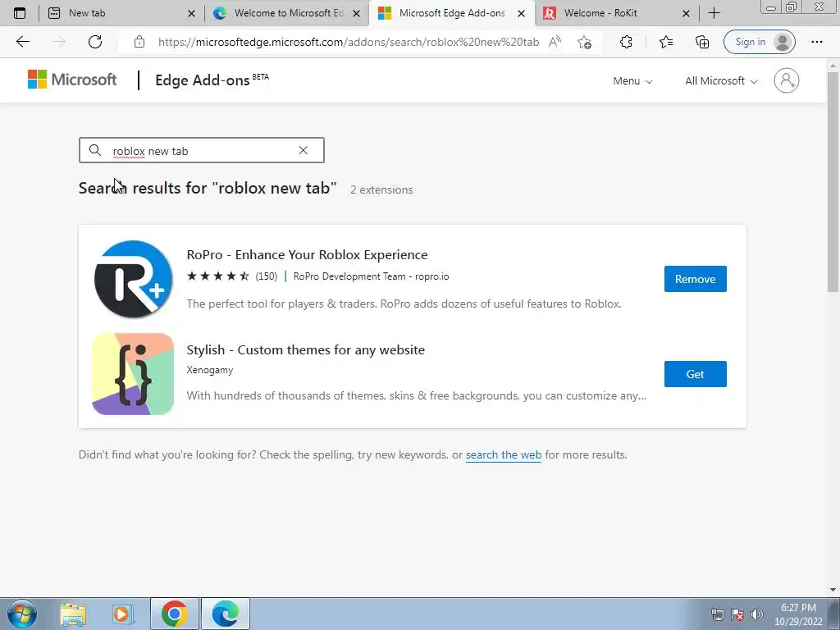
Task: Focus the roblox new tab search field
Action: 202,151
